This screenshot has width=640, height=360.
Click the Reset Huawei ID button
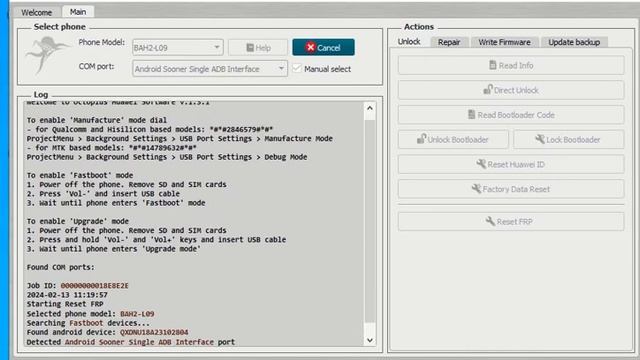(x=511, y=164)
